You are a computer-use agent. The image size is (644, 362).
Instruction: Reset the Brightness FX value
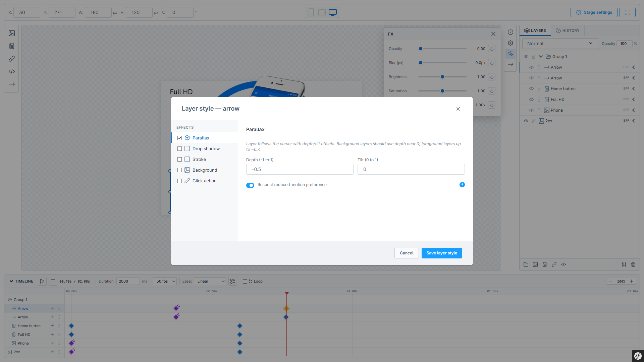tap(492, 77)
